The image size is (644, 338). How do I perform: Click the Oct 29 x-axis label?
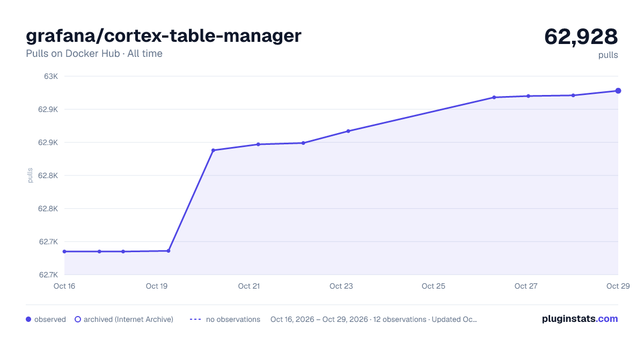pyautogui.click(x=617, y=286)
